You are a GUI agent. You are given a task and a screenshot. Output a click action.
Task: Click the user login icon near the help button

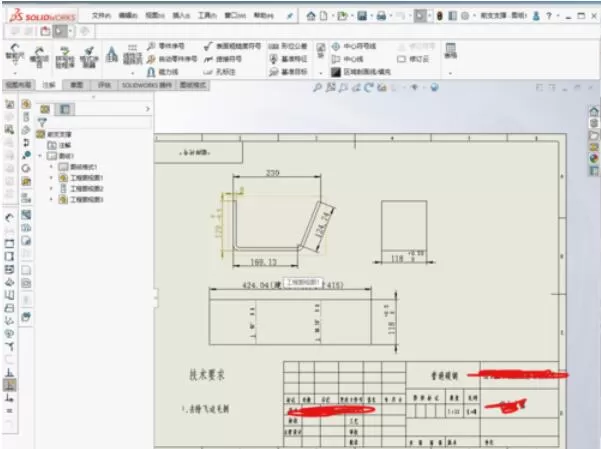(536, 16)
